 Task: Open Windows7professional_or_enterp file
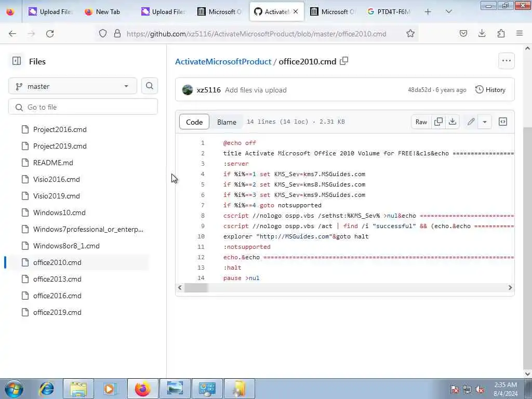(x=88, y=229)
